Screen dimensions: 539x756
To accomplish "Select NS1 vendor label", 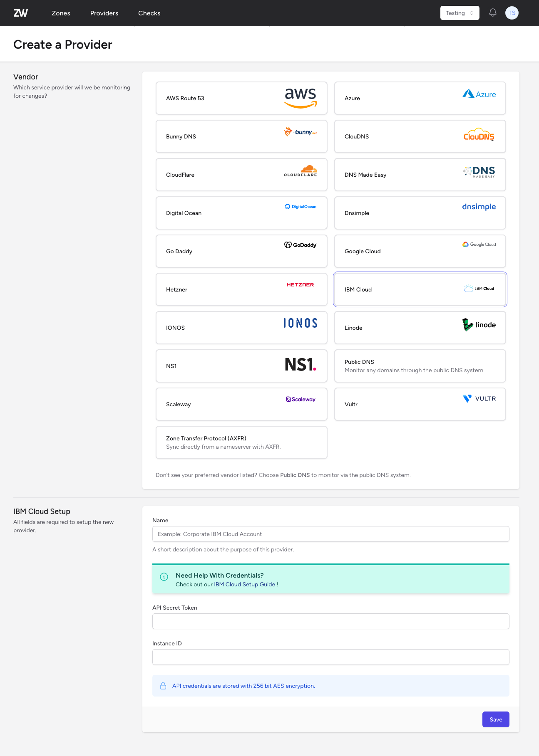I will tap(171, 366).
